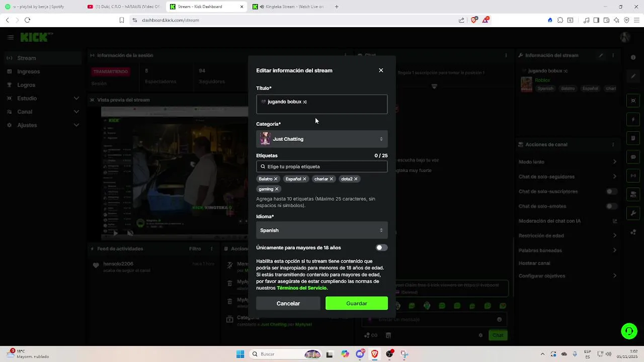This screenshot has width=644, height=362.
Task: Click the Elige tu propia etiqueta tag field
Action: [x=322, y=166]
